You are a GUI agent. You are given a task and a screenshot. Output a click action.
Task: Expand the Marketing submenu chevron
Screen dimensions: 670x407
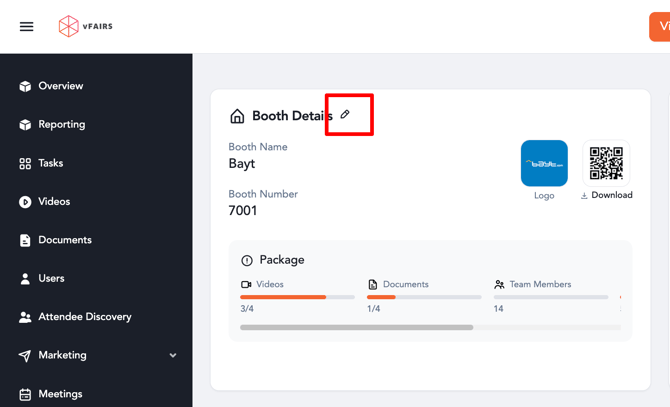tap(173, 356)
